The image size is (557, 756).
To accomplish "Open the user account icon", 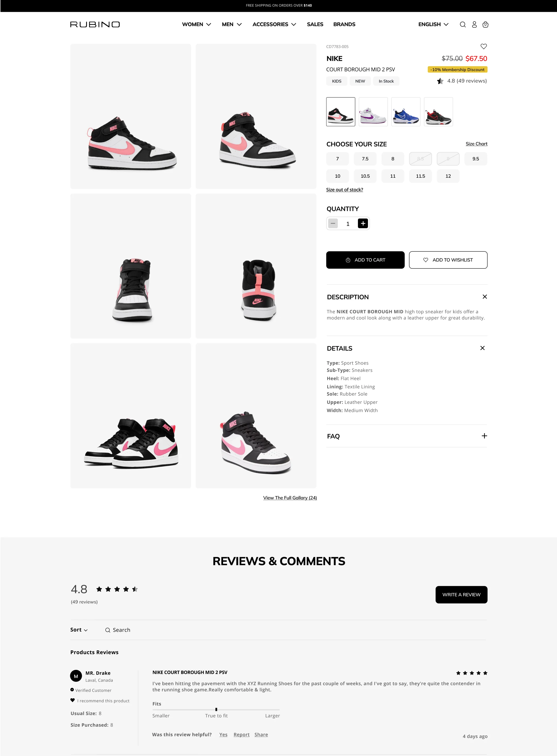I will [474, 24].
